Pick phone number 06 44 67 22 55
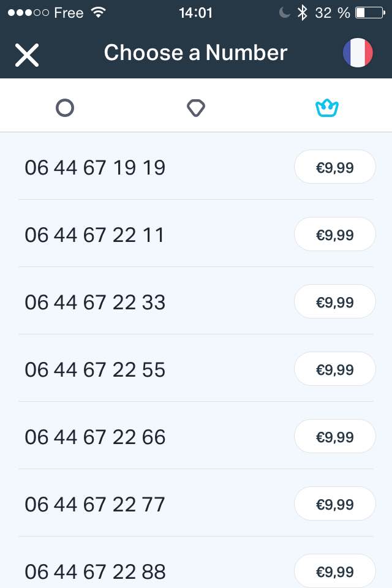Viewport: 392px width, 588px height. (x=95, y=369)
